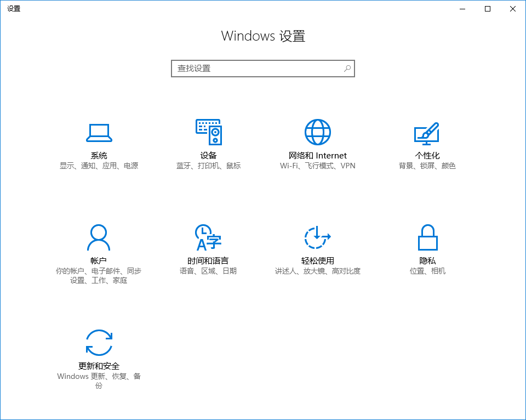Click the text 讲述人、放大镜、高对比度
The height and width of the screenshot is (420, 526).
[x=318, y=271]
